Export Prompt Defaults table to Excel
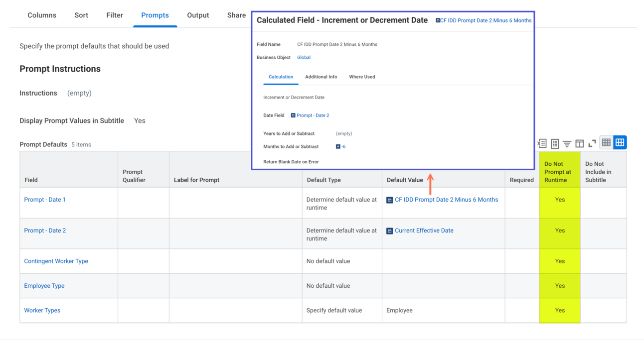This screenshot has height=341, width=644. [542, 143]
